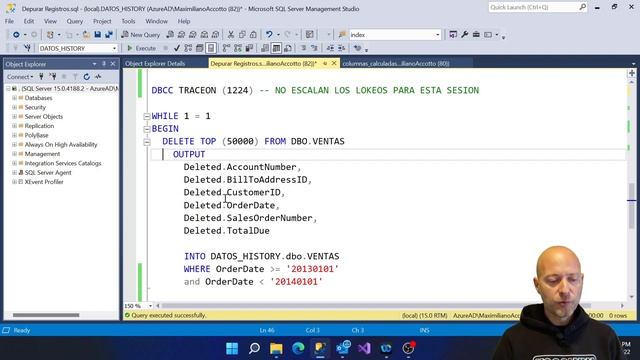640x360 pixels.
Task: Open Visual Studio from the taskbar
Action: tap(364, 348)
